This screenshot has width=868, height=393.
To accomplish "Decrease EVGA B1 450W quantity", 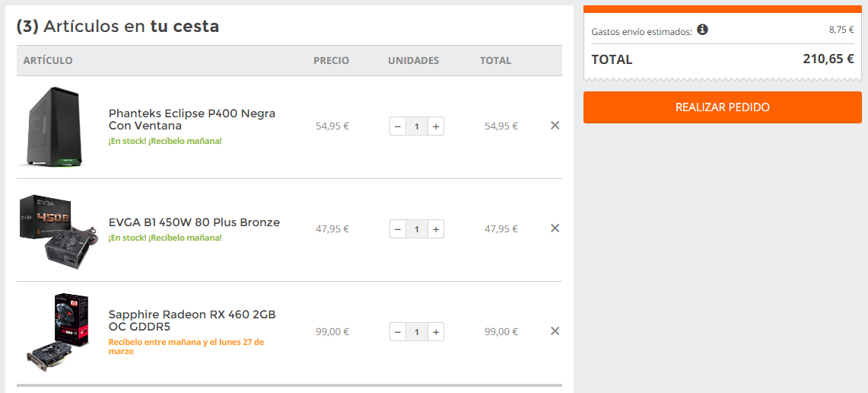I will [397, 229].
